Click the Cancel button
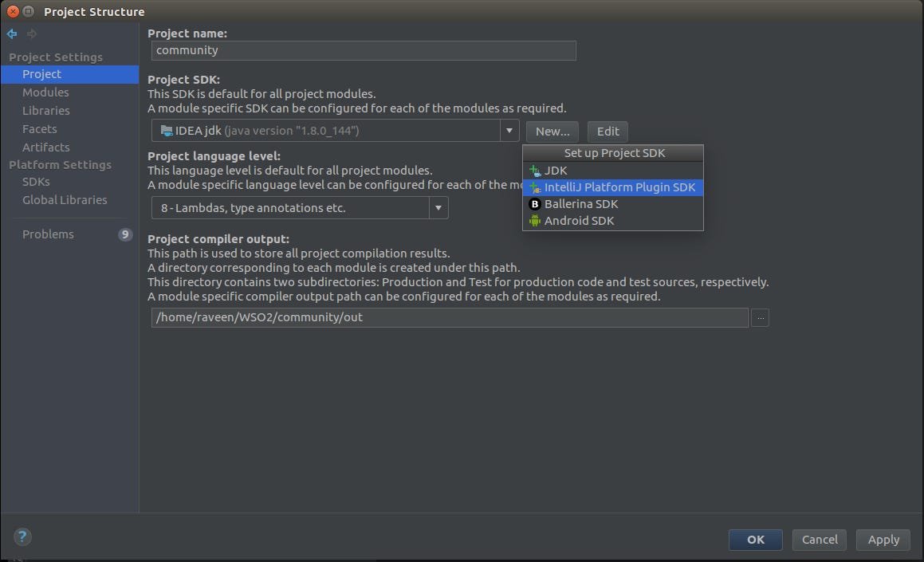 click(x=819, y=540)
